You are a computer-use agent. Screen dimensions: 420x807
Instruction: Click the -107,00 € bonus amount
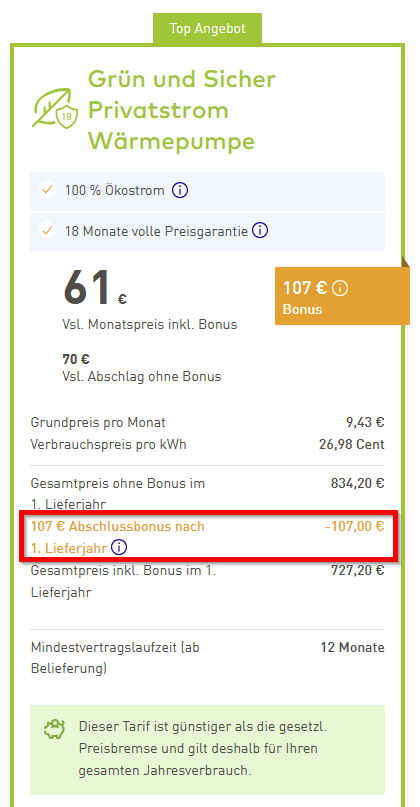click(355, 527)
